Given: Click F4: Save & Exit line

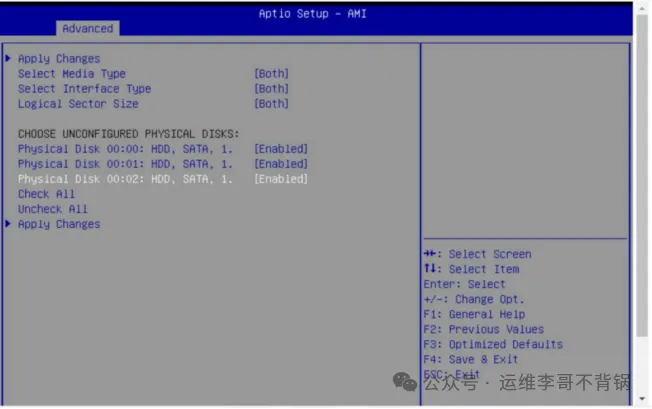Looking at the screenshot, I should [x=471, y=359].
